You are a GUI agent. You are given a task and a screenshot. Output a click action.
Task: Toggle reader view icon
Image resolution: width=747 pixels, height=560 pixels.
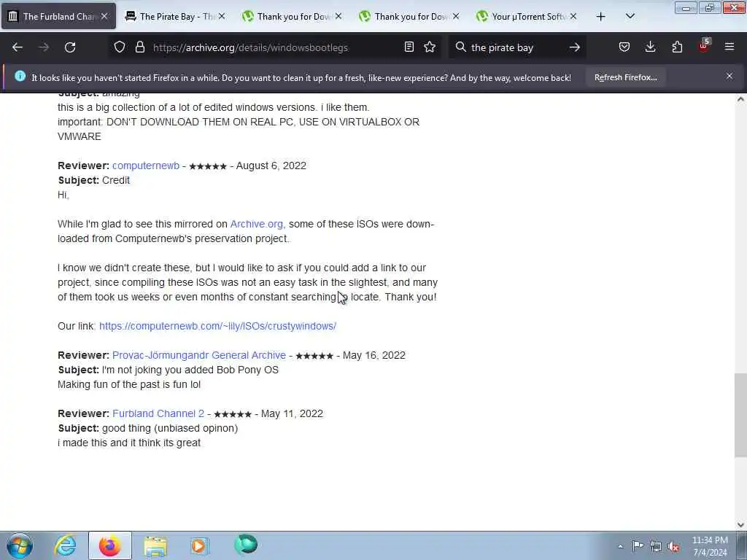pos(409,47)
